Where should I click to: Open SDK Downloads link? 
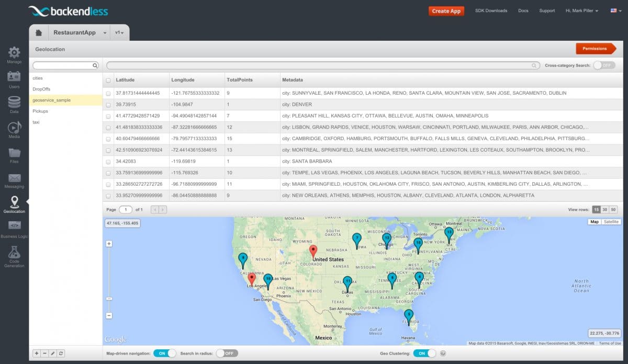pyautogui.click(x=491, y=10)
